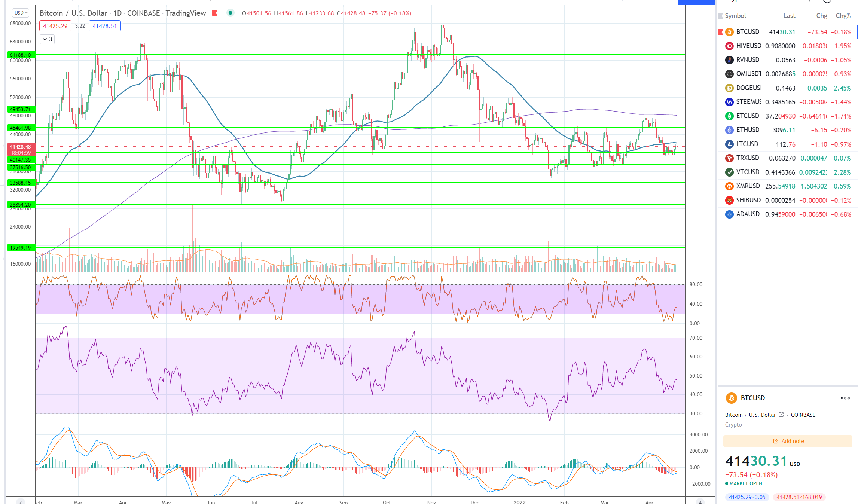This screenshot has width=858, height=504.
Task: Click DOGEUSD change percent 2.45%
Action: pos(842,88)
